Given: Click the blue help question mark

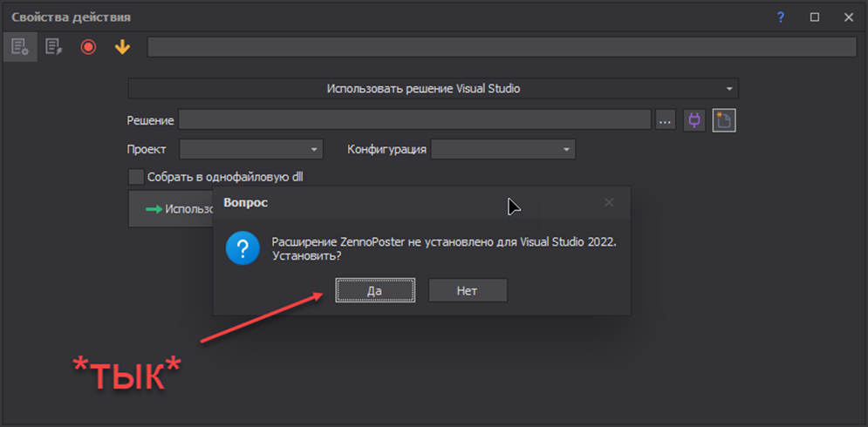Looking at the screenshot, I should (x=781, y=17).
